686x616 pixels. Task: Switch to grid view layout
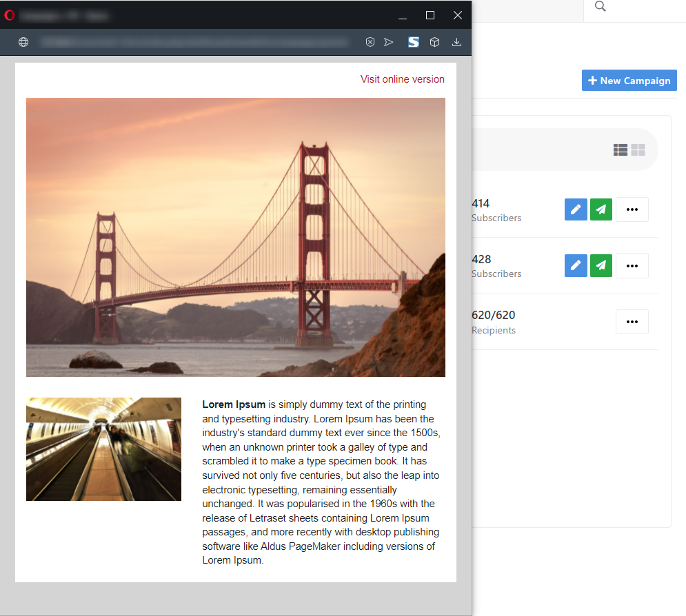pyautogui.click(x=638, y=150)
